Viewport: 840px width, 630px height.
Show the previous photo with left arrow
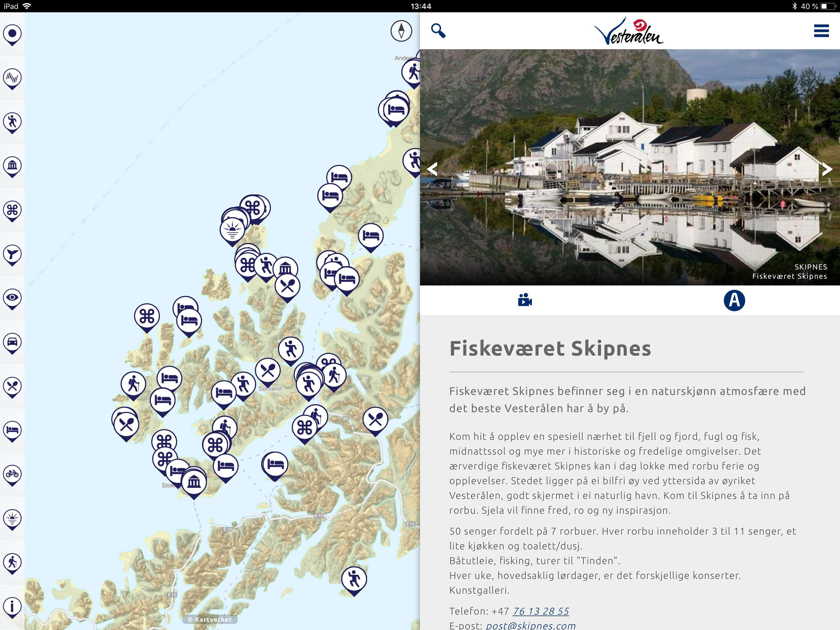433,169
